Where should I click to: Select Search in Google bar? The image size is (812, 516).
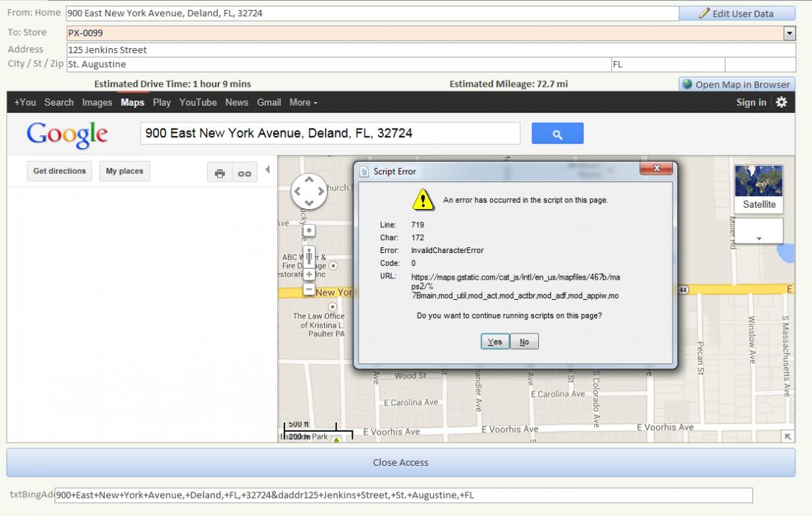(59, 102)
